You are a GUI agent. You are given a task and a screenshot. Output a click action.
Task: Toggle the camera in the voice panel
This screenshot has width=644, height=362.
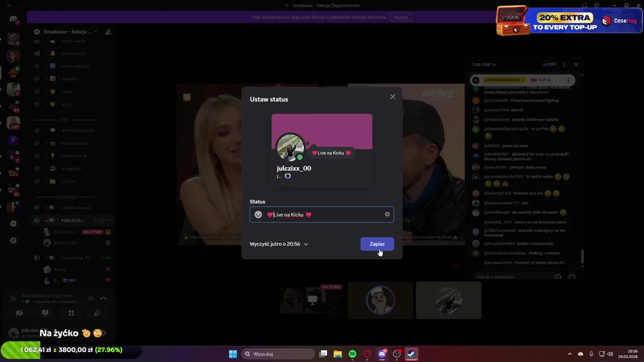pos(19,313)
